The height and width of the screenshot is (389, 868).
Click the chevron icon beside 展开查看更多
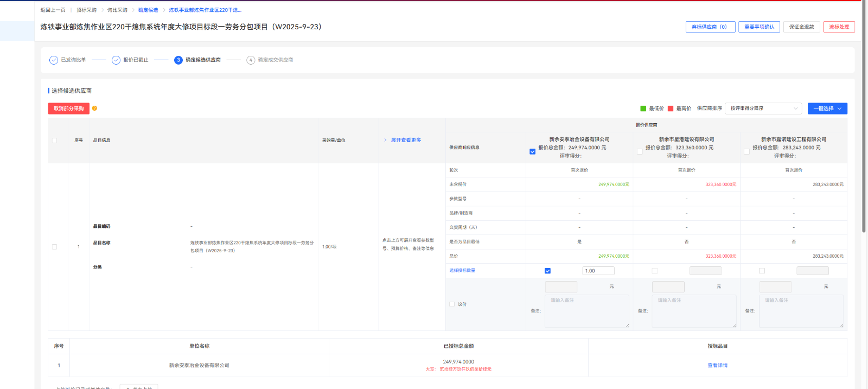click(385, 140)
